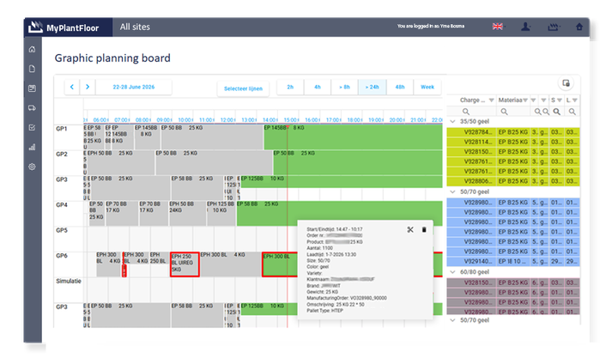Open the user profile icon

coord(526,27)
